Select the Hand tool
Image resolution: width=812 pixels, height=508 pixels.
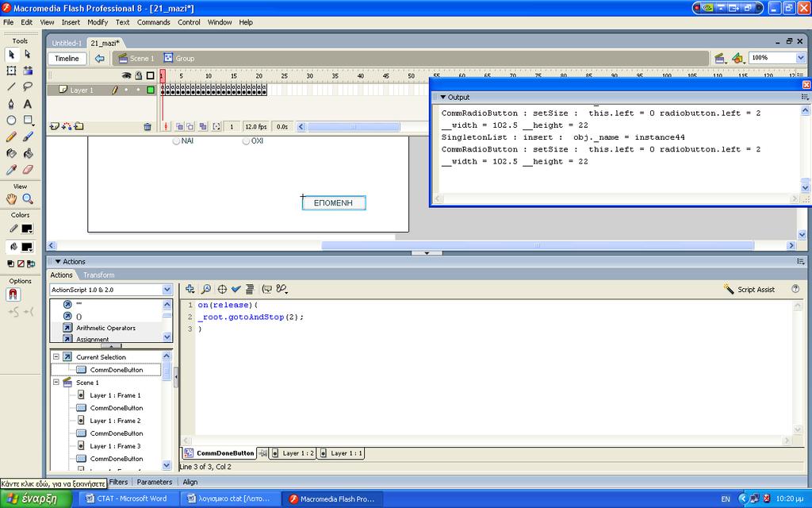pos(11,199)
